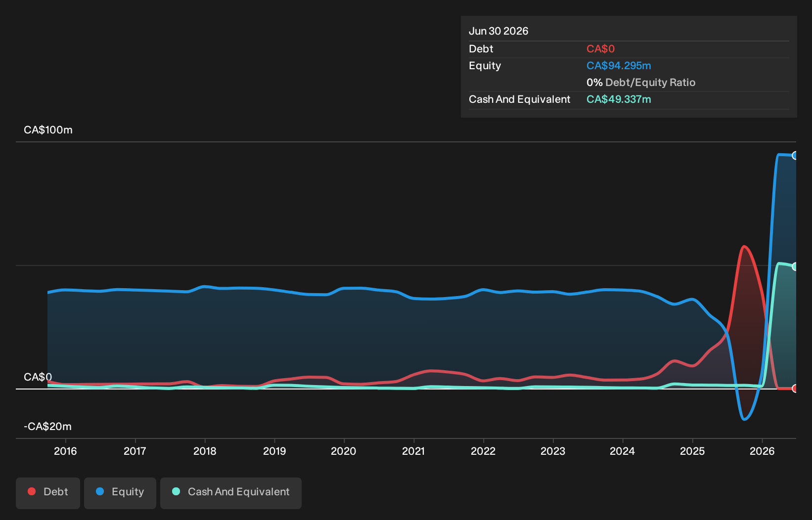Click the Jun 30 2026 tooltip date

(498, 31)
